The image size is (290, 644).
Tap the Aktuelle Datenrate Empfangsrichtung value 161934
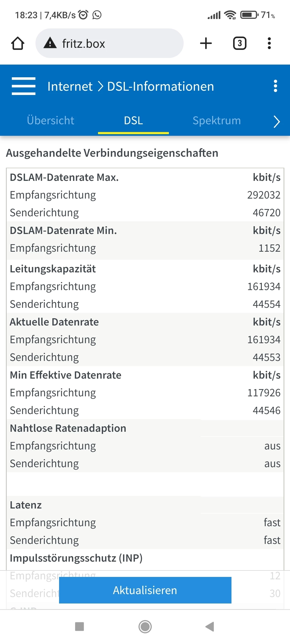click(264, 340)
